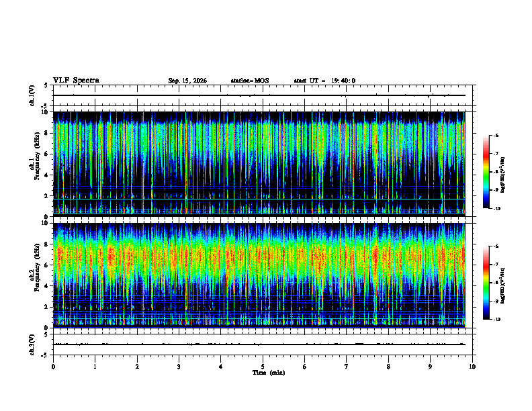The width and height of the screenshot is (532, 411).
Task: Click the station=MOS label
Action: click(250, 81)
